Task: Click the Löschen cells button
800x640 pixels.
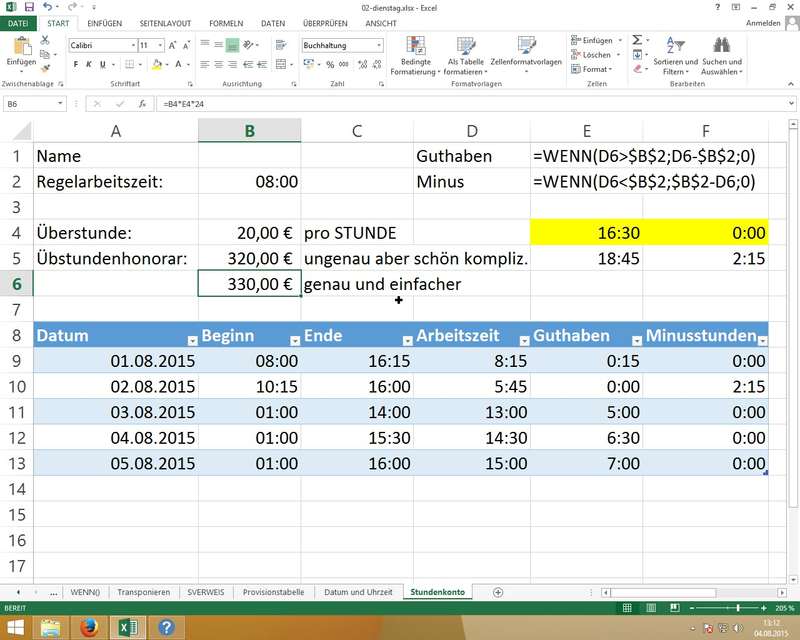Action: coord(596,55)
